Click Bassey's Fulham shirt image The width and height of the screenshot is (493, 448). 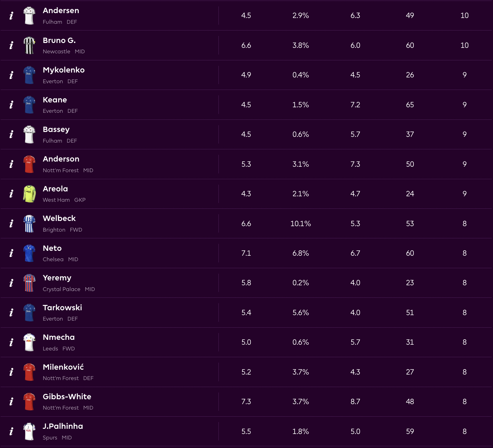(29, 134)
